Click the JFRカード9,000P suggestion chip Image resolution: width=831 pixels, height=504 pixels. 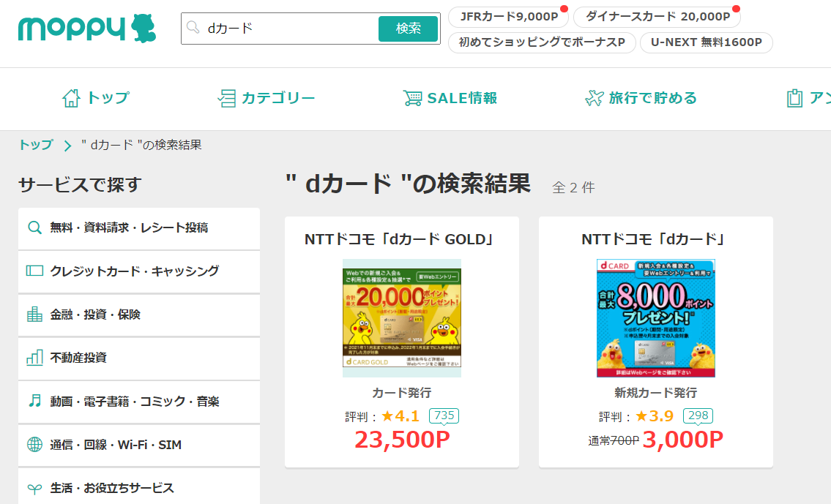[x=508, y=16]
